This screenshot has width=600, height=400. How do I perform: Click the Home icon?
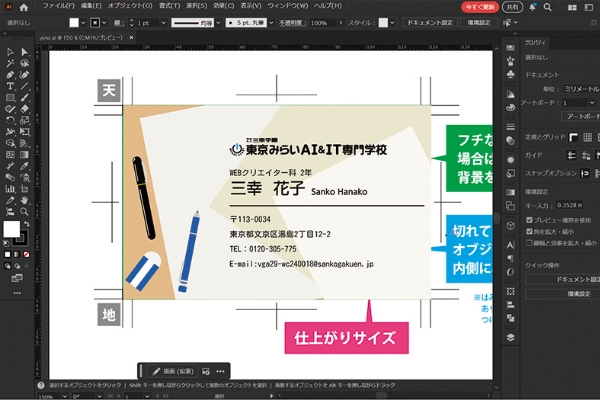pyautogui.click(x=24, y=6)
